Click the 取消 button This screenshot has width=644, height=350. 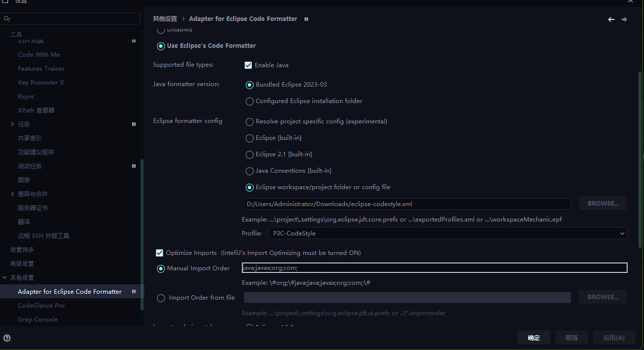point(571,338)
